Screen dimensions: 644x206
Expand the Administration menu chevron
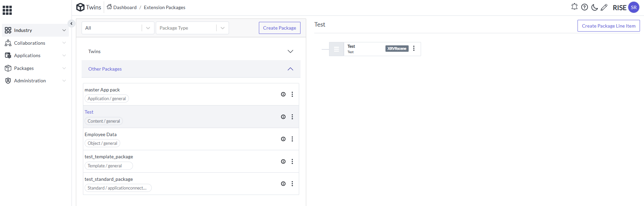pyautogui.click(x=64, y=81)
